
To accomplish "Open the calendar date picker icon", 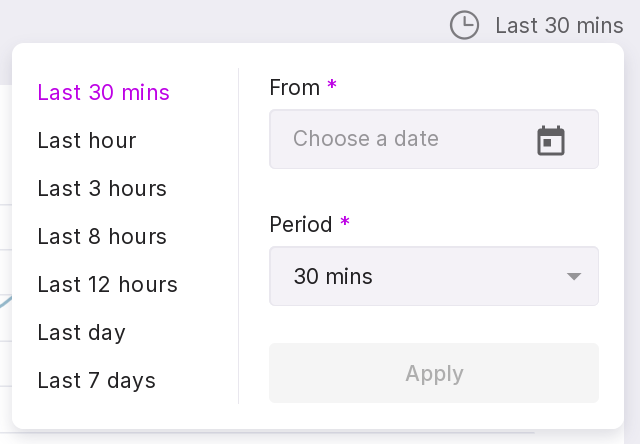I will [x=551, y=140].
